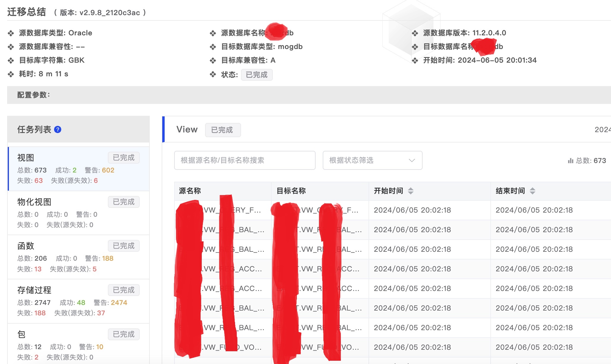Sort by start time column arrows
Image resolution: width=611 pixels, height=364 pixels.
(x=411, y=191)
